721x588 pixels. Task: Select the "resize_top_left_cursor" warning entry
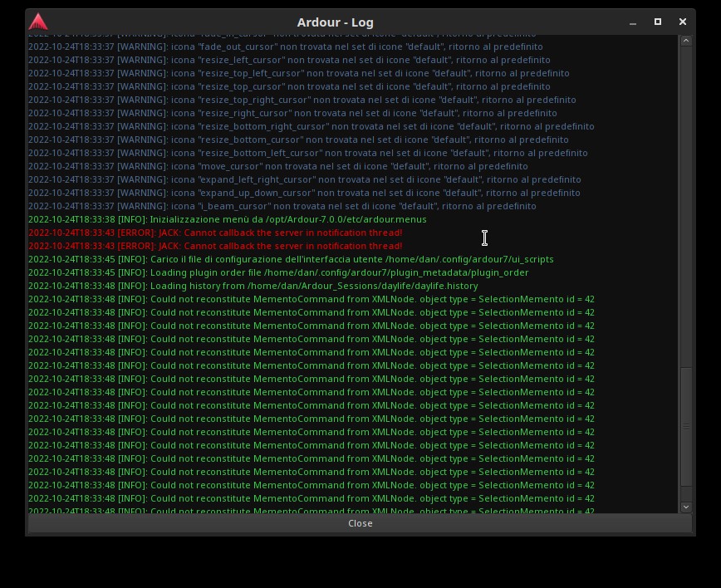click(298, 73)
